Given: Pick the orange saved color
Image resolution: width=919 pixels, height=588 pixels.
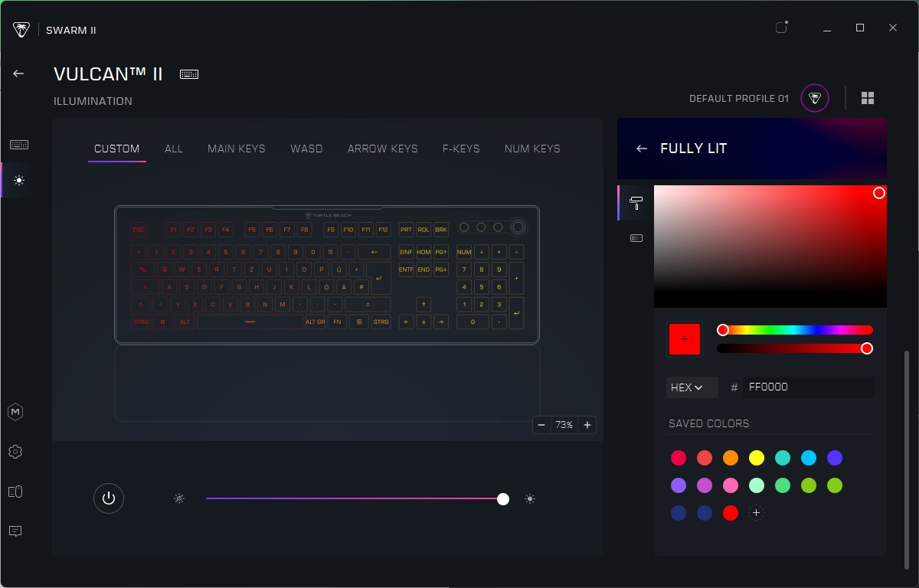Looking at the screenshot, I should [731, 458].
